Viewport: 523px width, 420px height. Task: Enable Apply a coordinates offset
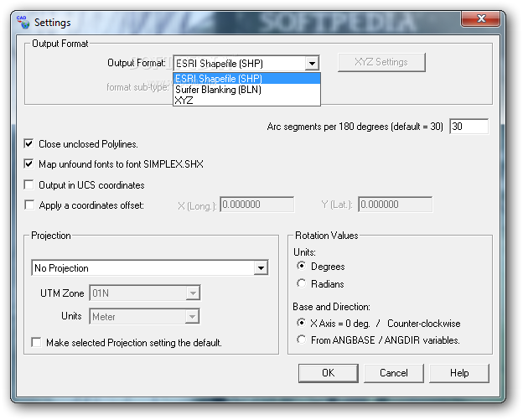pyautogui.click(x=29, y=205)
